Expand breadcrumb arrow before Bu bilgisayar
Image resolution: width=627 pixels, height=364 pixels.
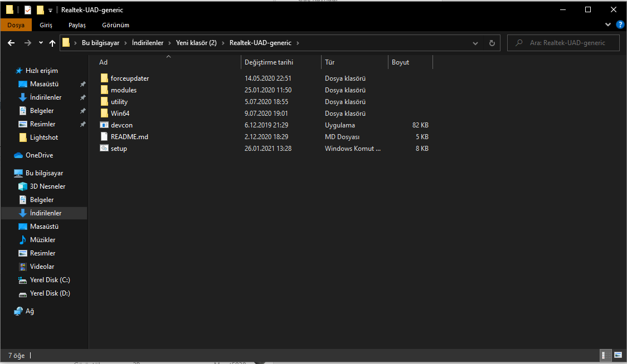pos(76,43)
